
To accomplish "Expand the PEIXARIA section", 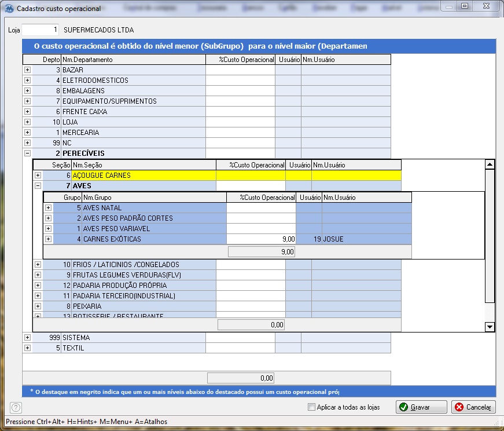I will (x=38, y=306).
